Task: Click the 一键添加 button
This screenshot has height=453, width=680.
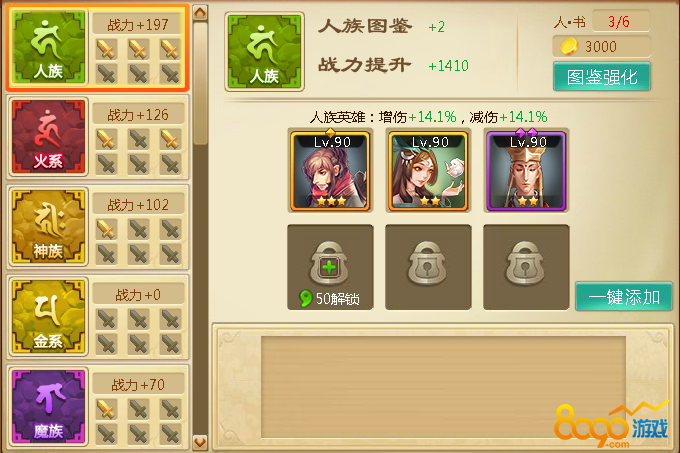Action: (x=624, y=297)
